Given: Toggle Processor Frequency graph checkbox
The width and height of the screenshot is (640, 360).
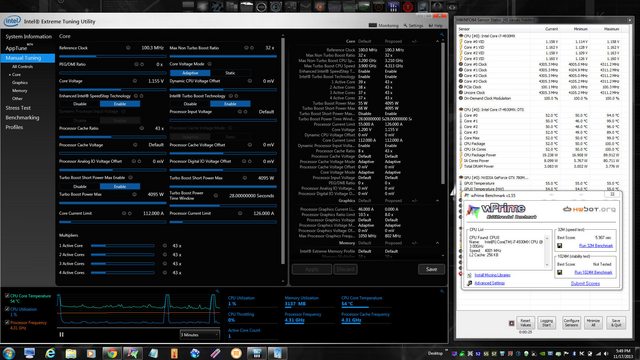Looking at the screenshot, I should (7, 322).
